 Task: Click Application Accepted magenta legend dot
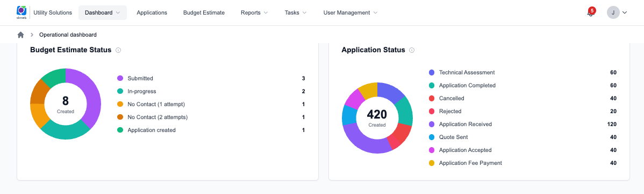click(x=432, y=150)
